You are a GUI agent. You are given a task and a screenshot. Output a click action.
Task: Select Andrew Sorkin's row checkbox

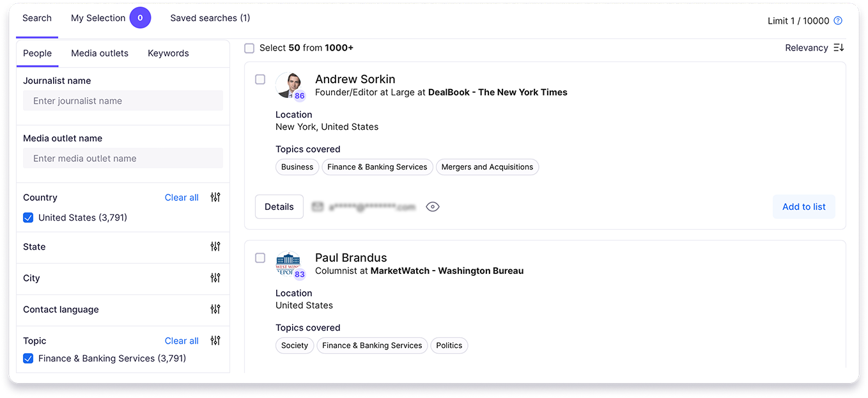click(260, 79)
